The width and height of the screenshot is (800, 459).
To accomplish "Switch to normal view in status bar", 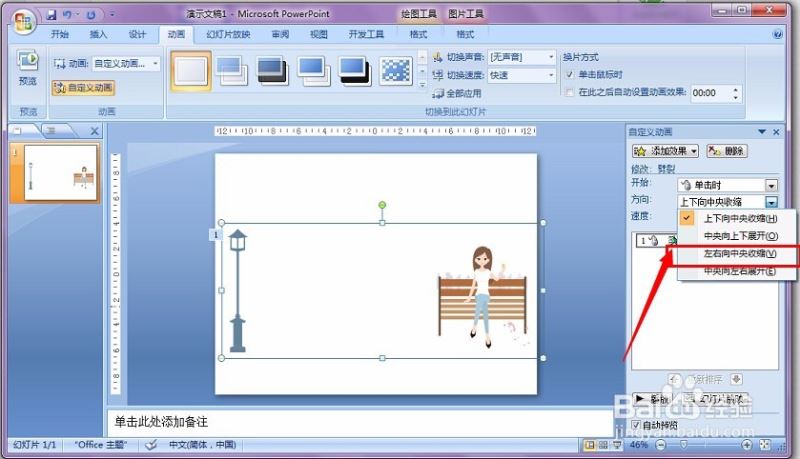I will (589, 445).
